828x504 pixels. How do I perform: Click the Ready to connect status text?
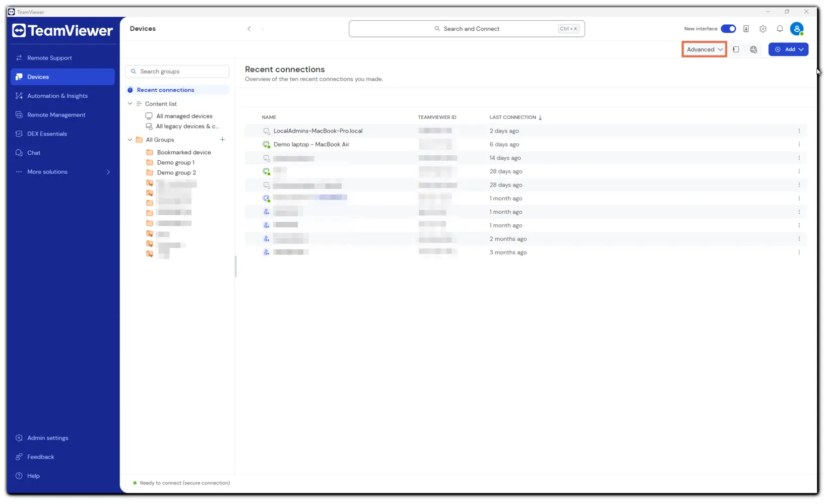185,483
